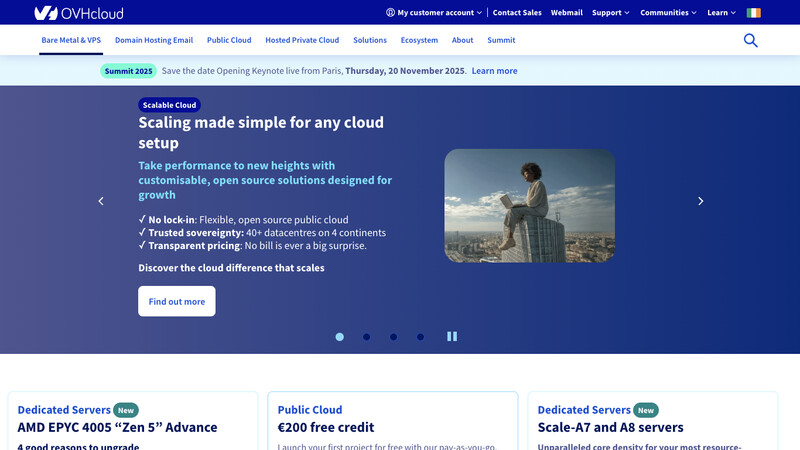Expand My customer account dropdown
This screenshot has height=450, width=800.
coord(434,13)
